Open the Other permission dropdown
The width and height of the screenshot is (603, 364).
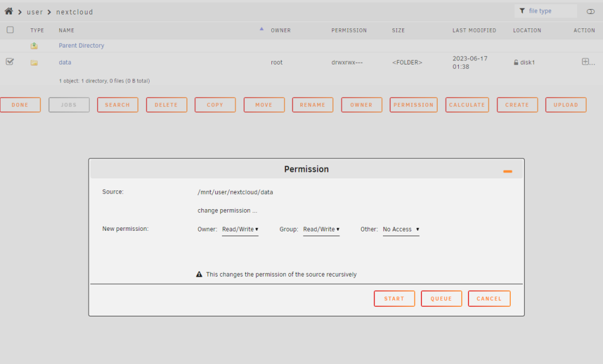[x=401, y=230]
